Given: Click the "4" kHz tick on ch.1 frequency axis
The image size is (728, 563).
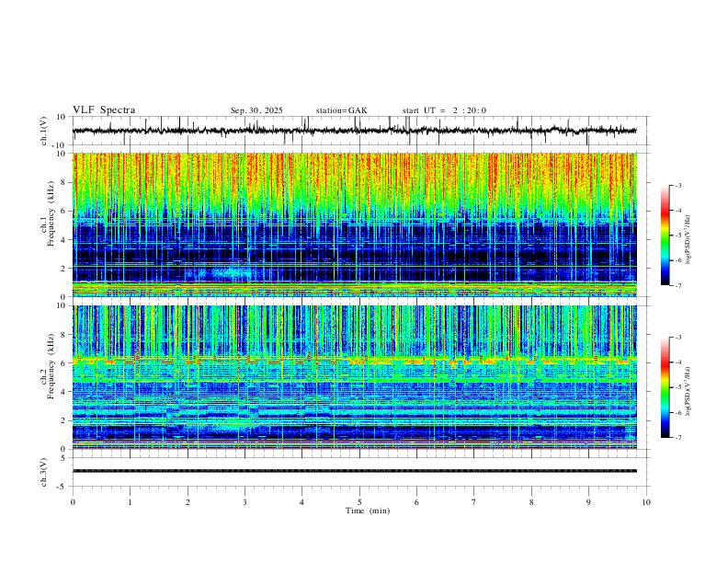Looking at the screenshot, I should click(64, 240).
